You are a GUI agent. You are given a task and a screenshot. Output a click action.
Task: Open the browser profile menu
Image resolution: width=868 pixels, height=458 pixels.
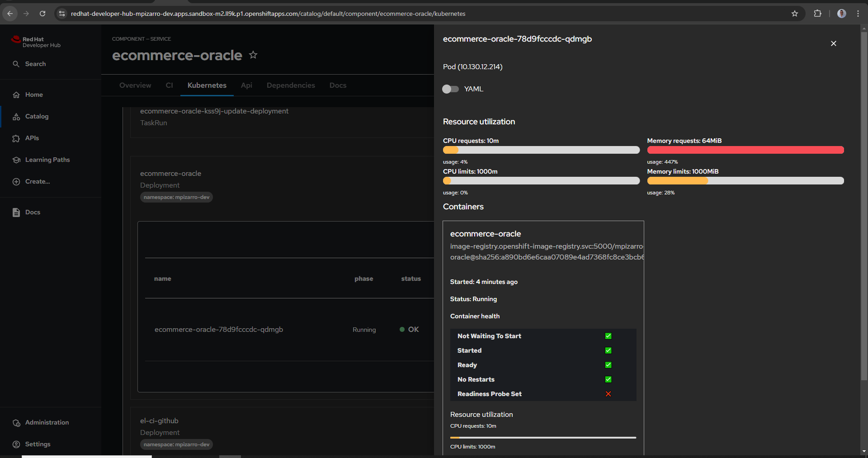click(x=842, y=14)
